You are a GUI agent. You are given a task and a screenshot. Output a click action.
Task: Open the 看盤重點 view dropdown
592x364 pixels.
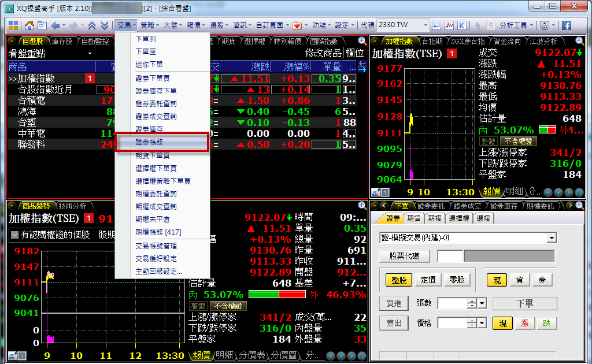(x=90, y=53)
